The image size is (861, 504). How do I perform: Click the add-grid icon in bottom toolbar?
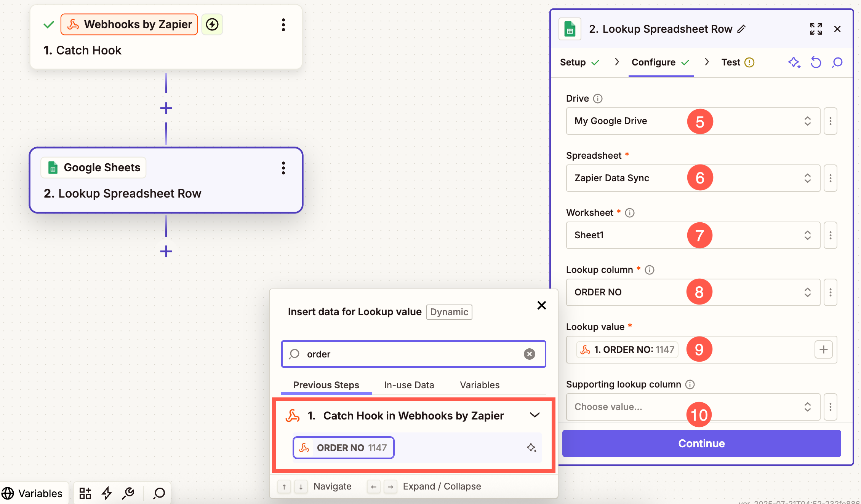(x=85, y=493)
